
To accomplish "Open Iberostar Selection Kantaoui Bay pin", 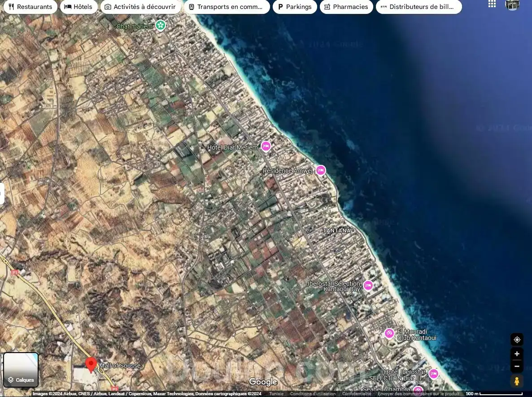I will (x=368, y=285).
